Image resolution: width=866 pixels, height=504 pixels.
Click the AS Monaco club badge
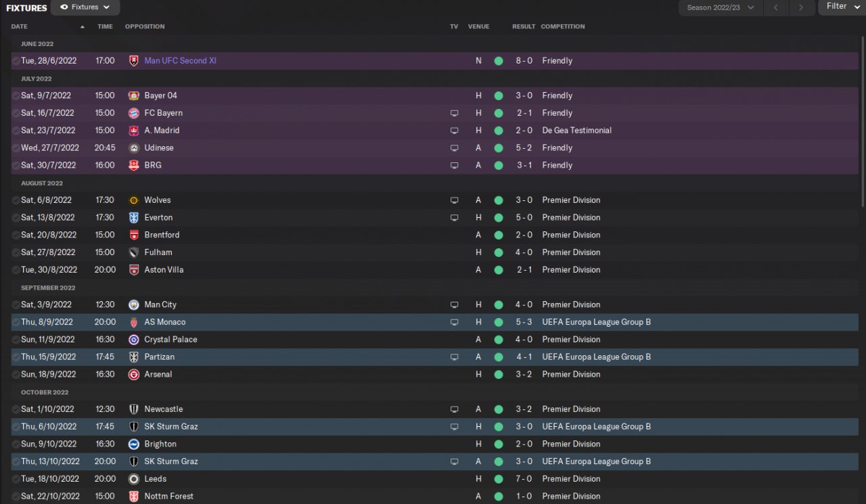133,322
